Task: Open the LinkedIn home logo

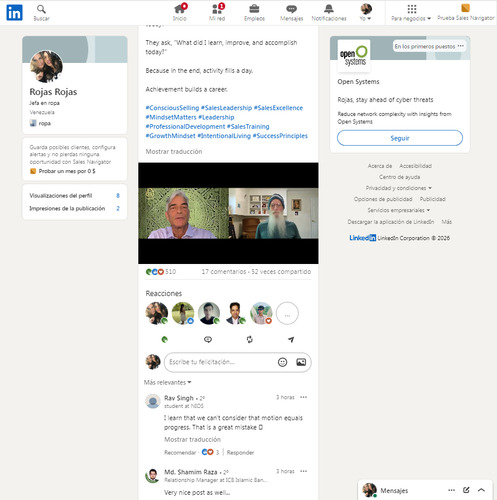Action: [14, 13]
